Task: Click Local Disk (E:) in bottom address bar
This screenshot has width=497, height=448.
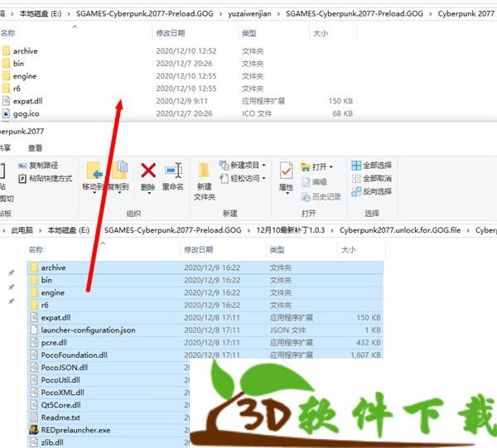Action: pyautogui.click(x=69, y=230)
